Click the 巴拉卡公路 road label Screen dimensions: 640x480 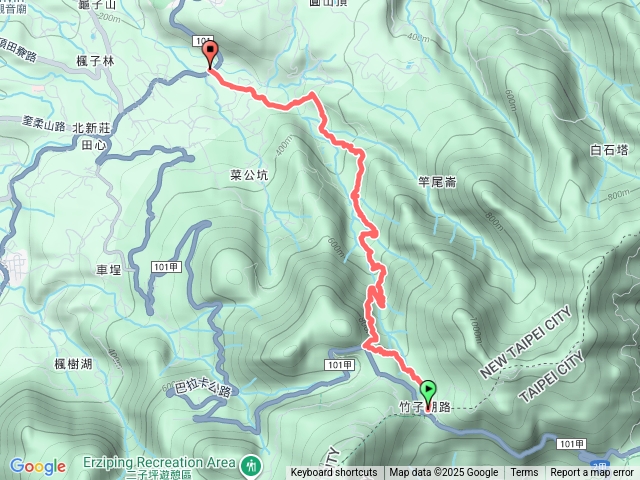click(x=203, y=388)
